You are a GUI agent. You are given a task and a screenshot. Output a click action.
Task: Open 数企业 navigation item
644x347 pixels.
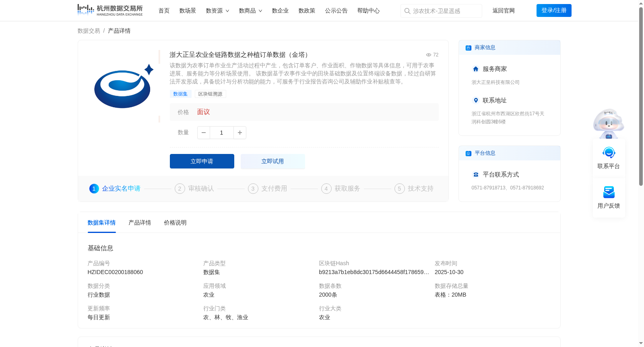point(280,11)
